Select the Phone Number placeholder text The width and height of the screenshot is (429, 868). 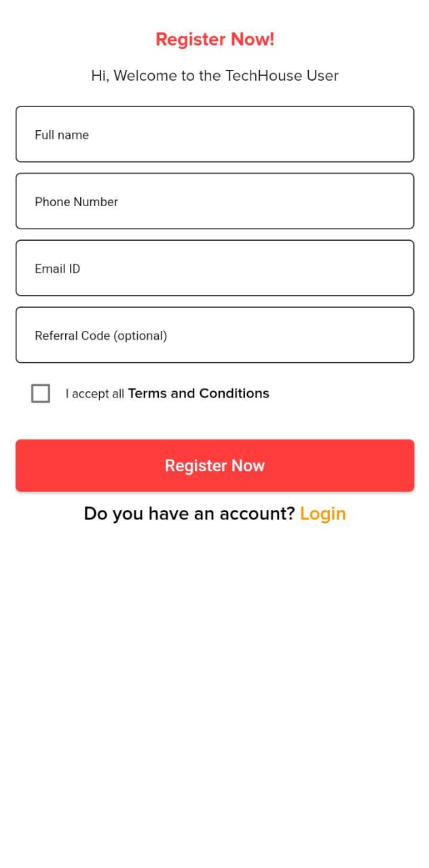coord(76,201)
